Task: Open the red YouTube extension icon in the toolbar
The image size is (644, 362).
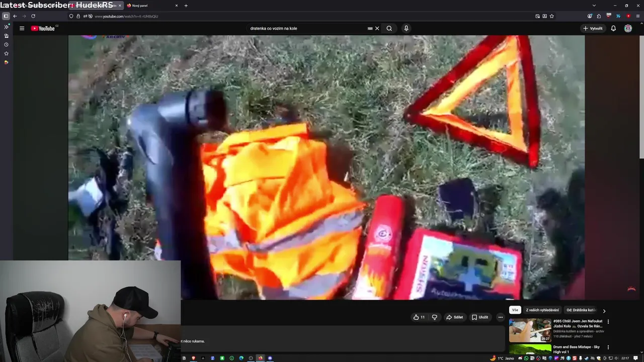Action: coord(628,16)
